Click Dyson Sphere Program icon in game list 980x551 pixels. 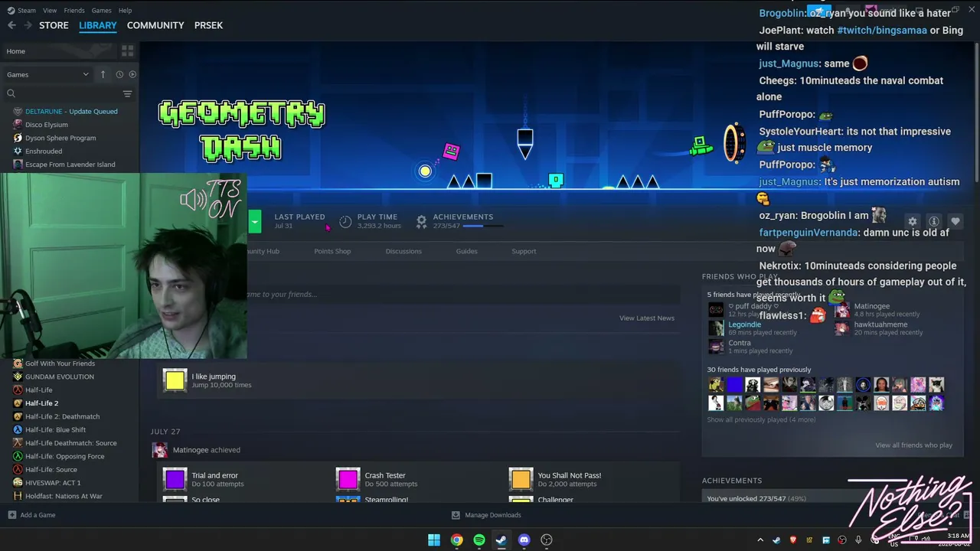coord(18,138)
